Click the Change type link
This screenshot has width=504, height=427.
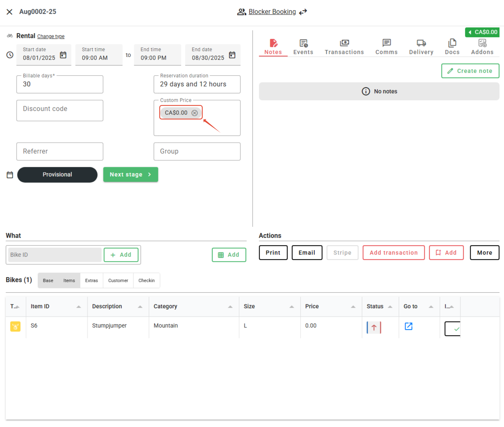click(51, 36)
